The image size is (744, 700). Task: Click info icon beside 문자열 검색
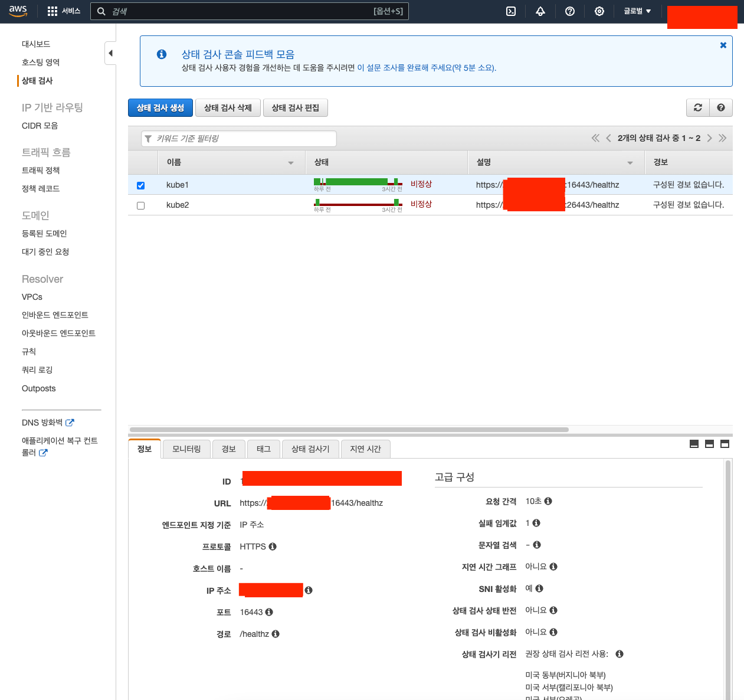point(537,545)
